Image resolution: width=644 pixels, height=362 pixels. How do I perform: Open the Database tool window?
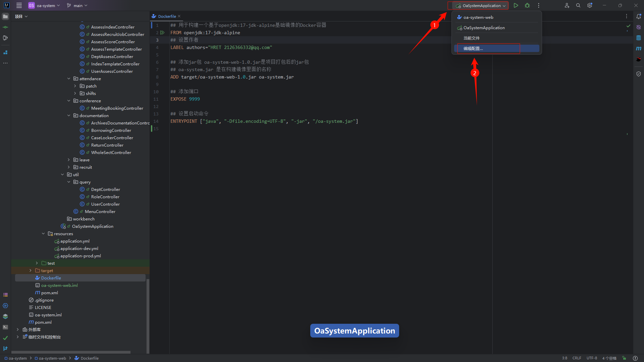(x=639, y=38)
